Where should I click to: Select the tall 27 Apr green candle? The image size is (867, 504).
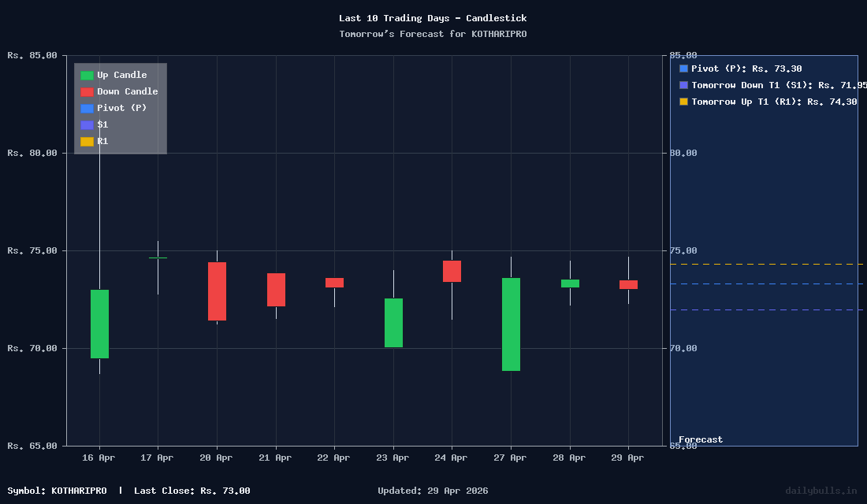point(510,323)
